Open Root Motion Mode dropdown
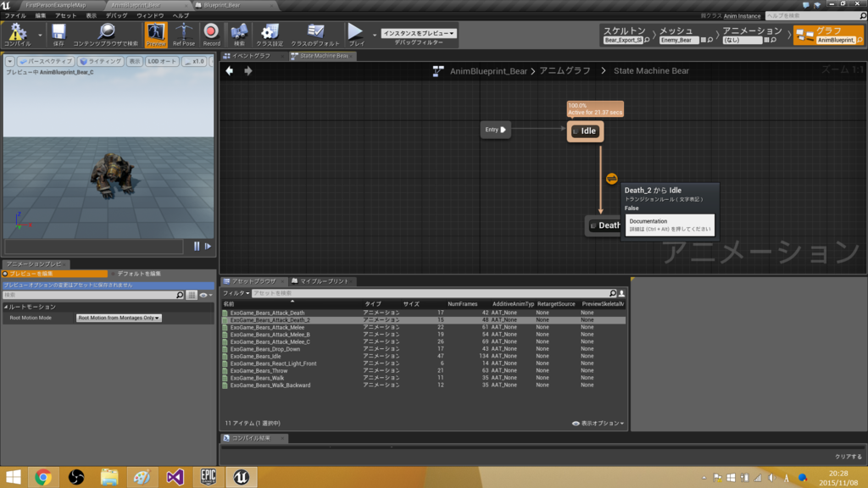The width and height of the screenshot is (868, 488). click(119, 318)
